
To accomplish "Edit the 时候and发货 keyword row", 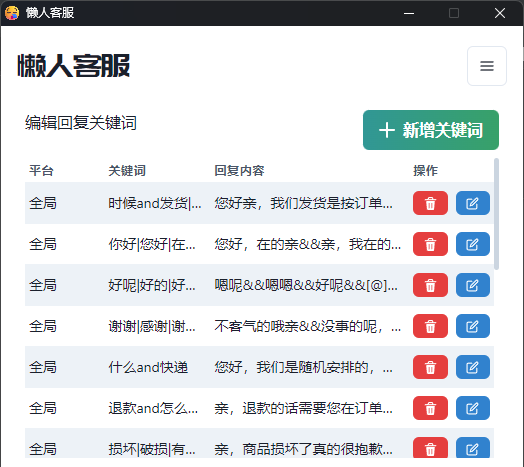I will [473, 203].
